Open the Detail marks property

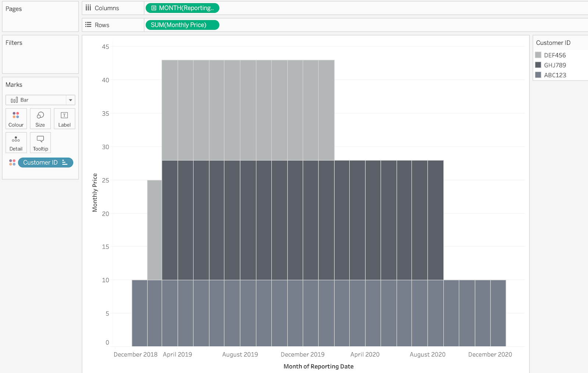pyautogui.click(x=16, y=143)
